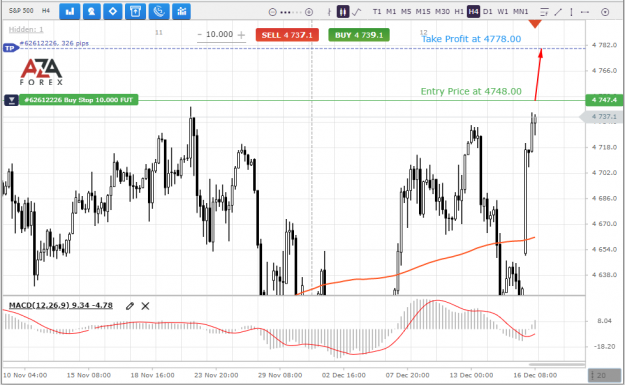
Task: Select the T1 tick timeframe
Action: tap(377, 12)
